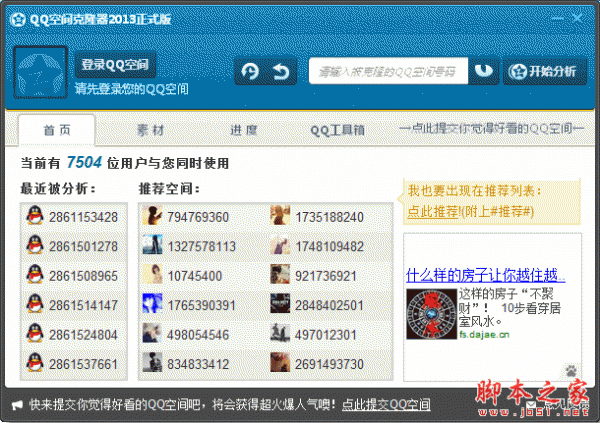Minimize the QQ空间克隆器 window

click(557, 18)
